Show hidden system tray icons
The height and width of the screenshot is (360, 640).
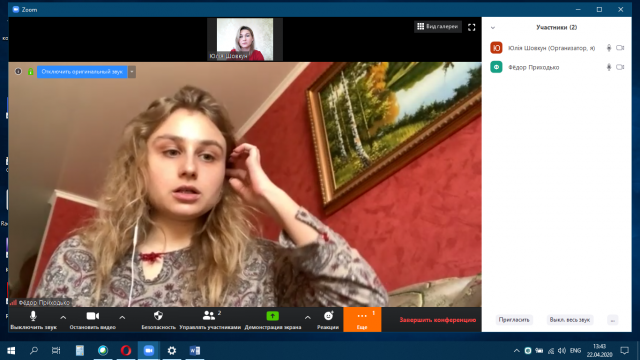(x=516, y=351)
